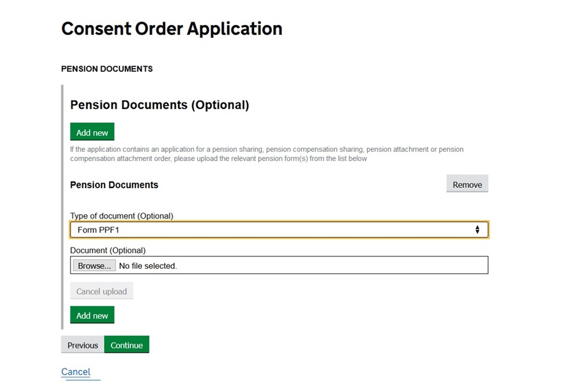
Task: Select the Form PPF1 text in the combo box
Action: pos(98,230)
